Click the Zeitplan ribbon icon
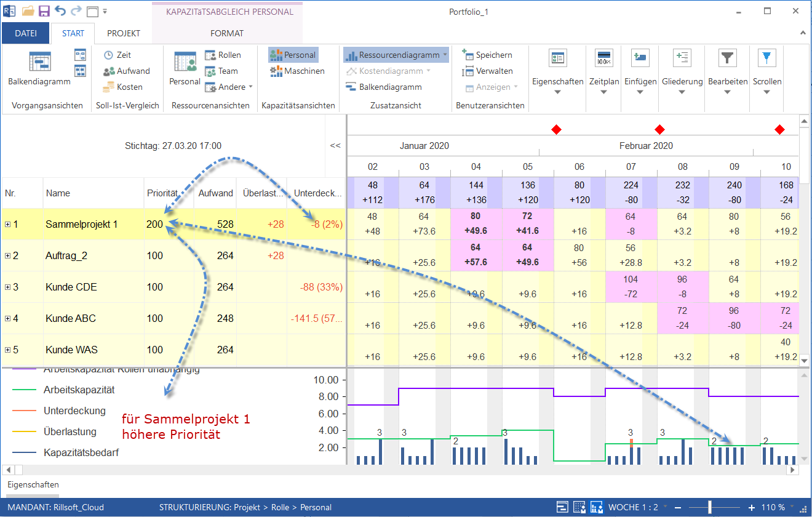The height and width of the screenshot is (517, 812). pos(603,58)
